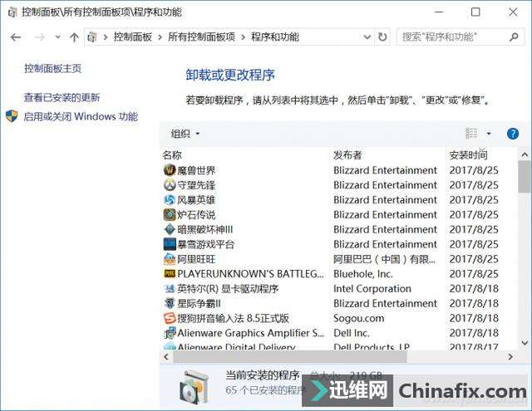Image resolution: width=532 pixels, height=411 pixels.
Task: Open 查看已安装的更新 link
Action: pyautogui.click(x=62, y=98)
